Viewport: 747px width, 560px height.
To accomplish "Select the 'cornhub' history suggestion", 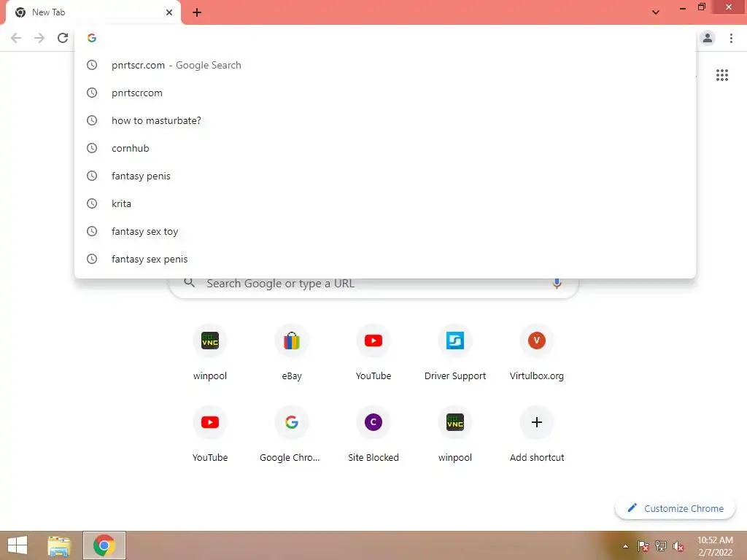I will click(385, 148).
